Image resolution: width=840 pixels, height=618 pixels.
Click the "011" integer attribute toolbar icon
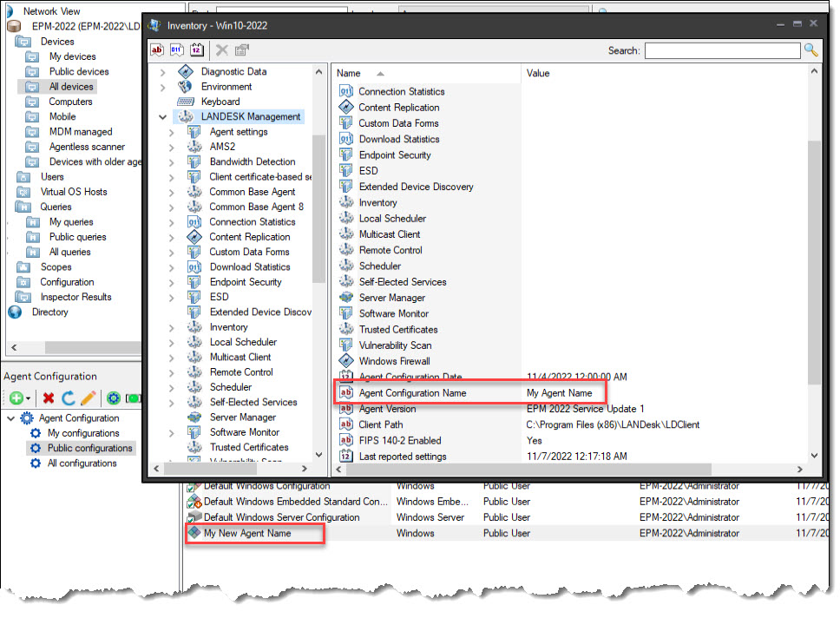(177, 50)
